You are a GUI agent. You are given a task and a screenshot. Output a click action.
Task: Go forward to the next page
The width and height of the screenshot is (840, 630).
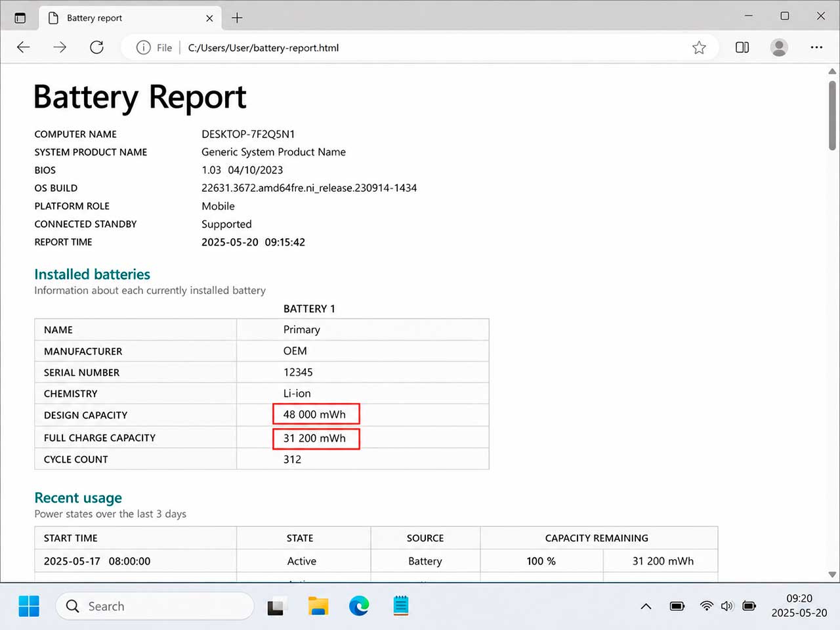pyautogui.click(x=60, y=47)
